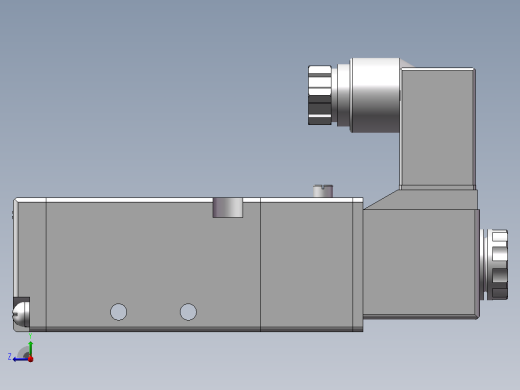
Task: Click the green Y axis arrow of triad
Action: point(30,348)
